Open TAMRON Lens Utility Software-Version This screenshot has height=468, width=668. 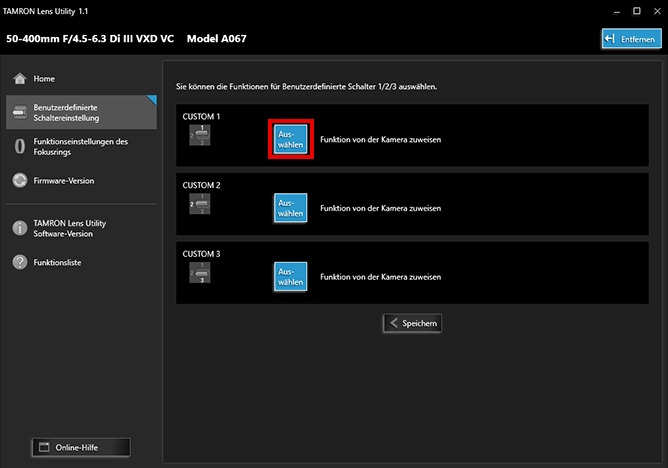(x=81, y=228)
